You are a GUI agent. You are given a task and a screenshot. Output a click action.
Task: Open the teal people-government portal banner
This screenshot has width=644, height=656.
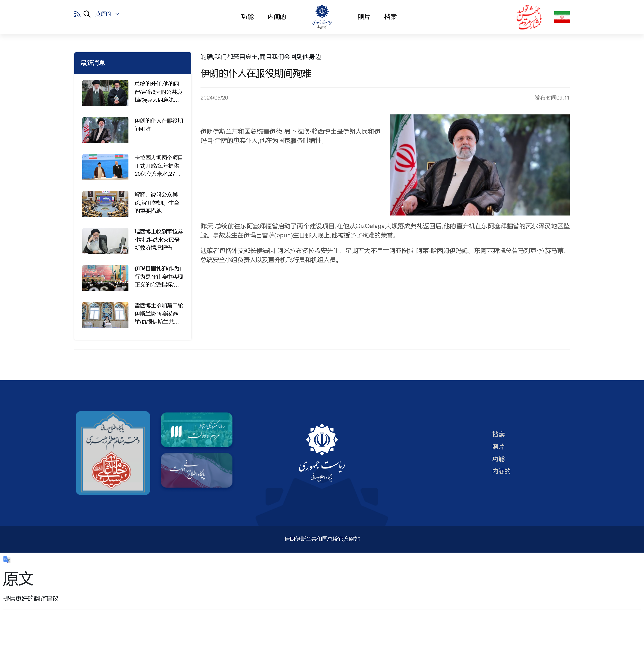click(197, 429)
